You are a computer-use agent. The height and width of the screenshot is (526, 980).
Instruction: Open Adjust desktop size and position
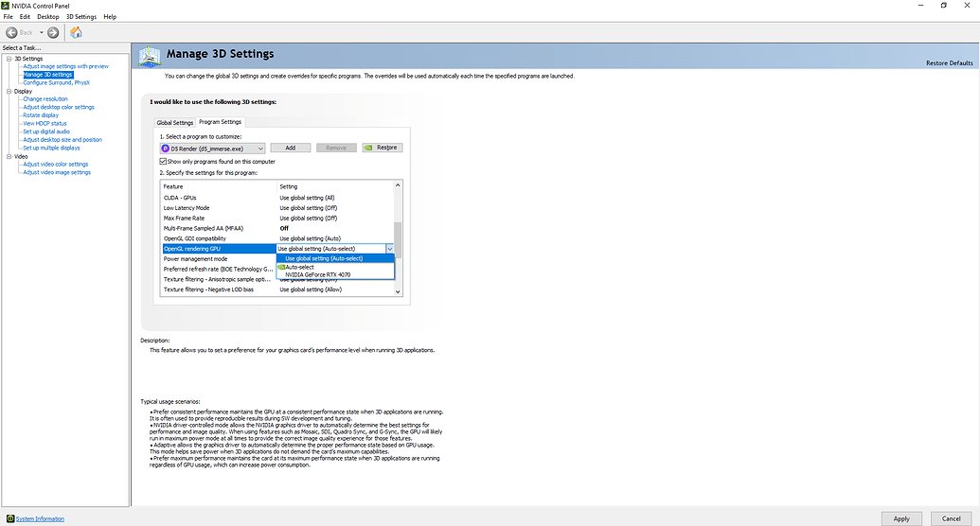click(62, 139)
